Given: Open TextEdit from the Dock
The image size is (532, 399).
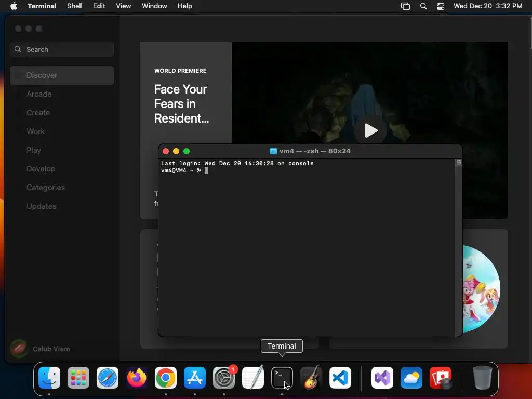Looking at the screenshot, I should (253, 378).
